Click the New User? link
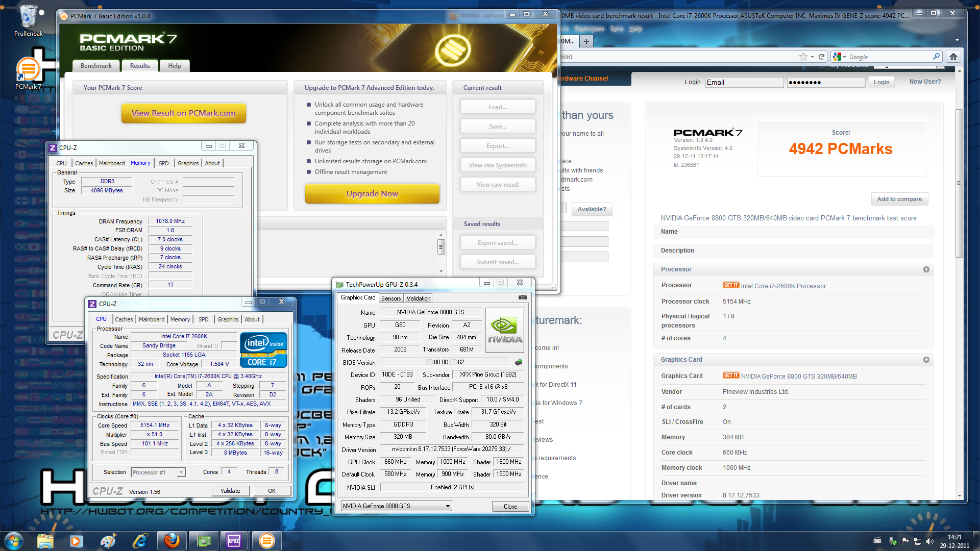The image size is (980, 551). point(925,82)
